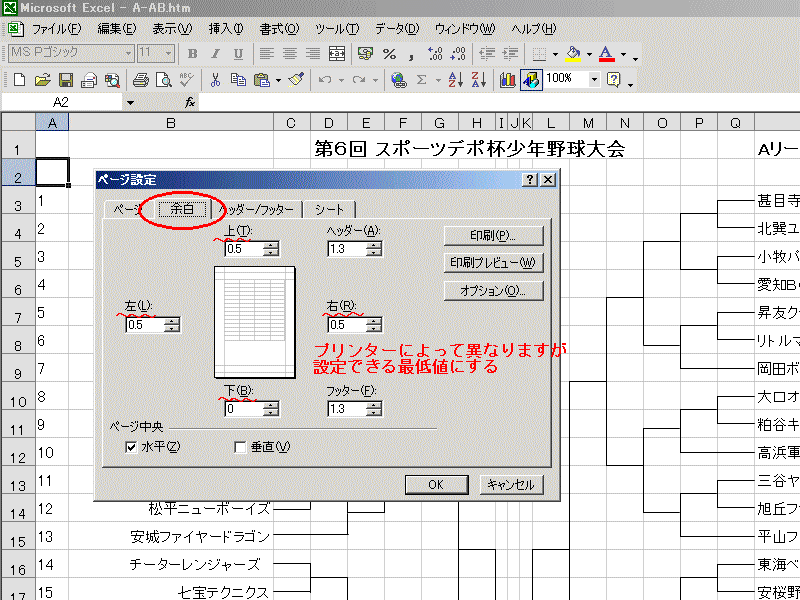Screen dimensions: 800x600
Task: Open the 書式 menu
Action: click(x=270, y=28)
